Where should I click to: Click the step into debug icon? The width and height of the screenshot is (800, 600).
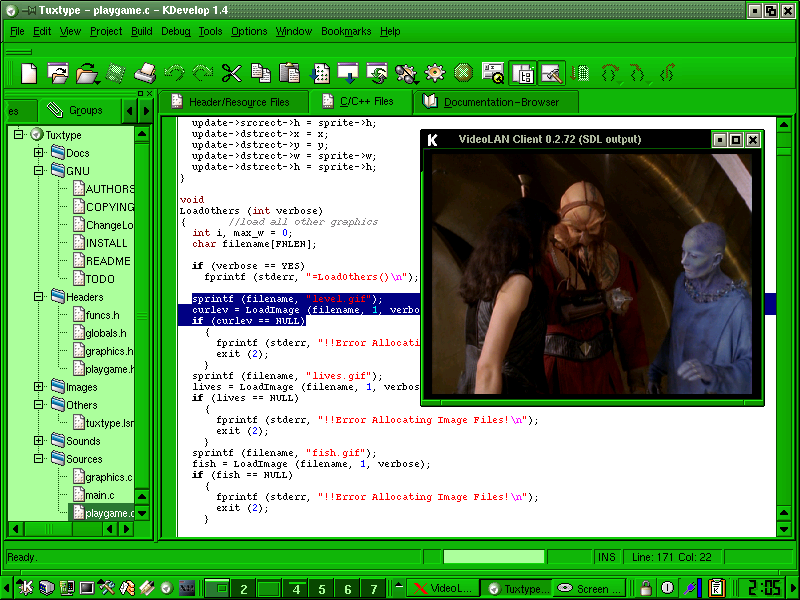638,73
